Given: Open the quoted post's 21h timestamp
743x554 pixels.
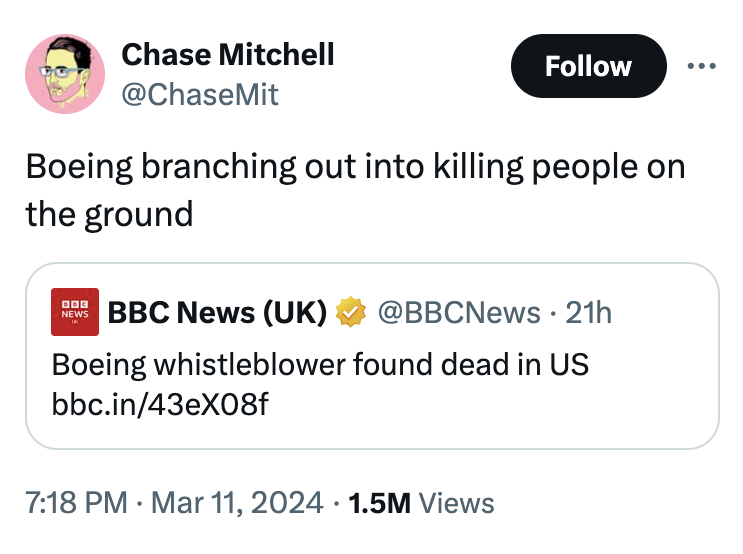Looking at the screenshot, I should pyautogui.click(x=589, y=313).
